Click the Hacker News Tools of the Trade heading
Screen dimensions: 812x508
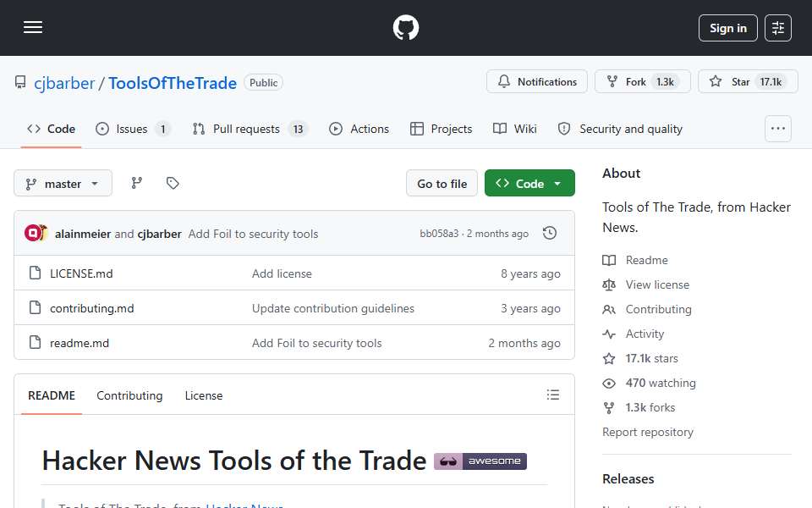click(233, 461)
